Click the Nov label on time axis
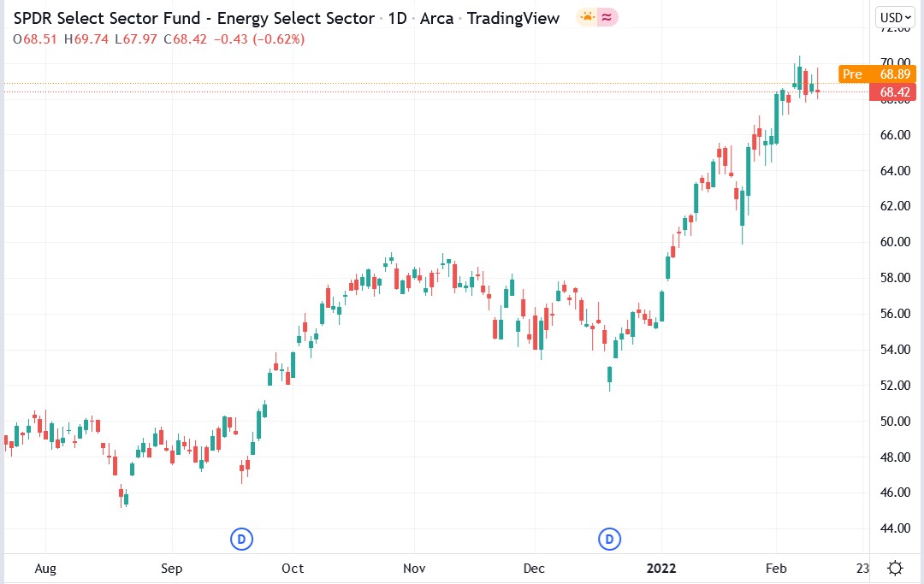 coord(414,568)
